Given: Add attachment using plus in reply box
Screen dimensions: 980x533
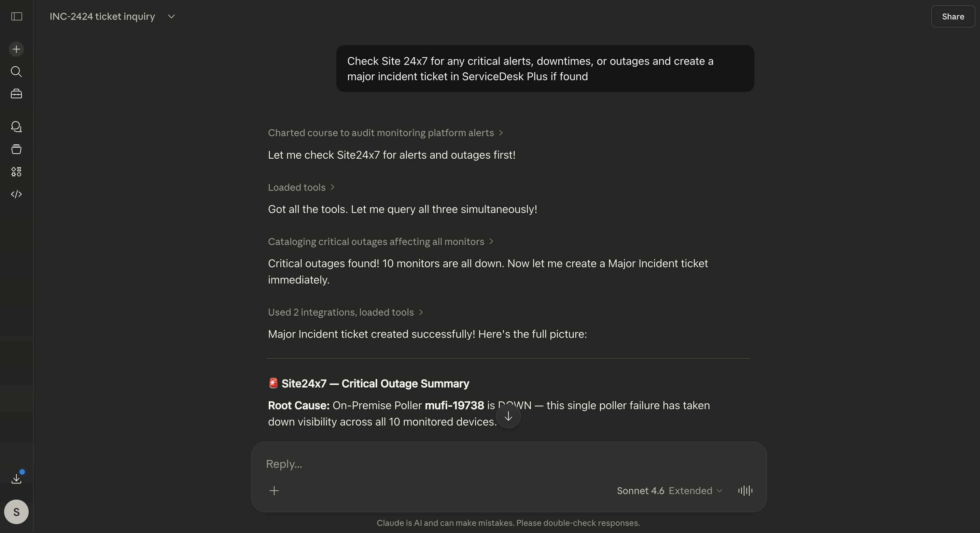Looking at the screenshot, I should 274,491.
